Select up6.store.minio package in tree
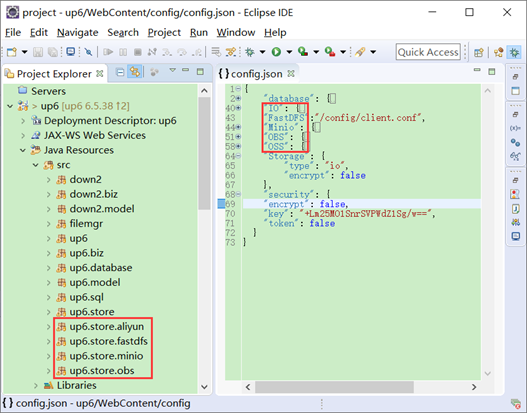527x413 pixels. click(x=106, y=356)
